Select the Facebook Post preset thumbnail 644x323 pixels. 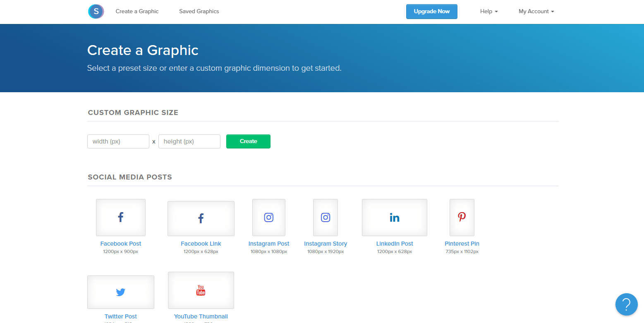(121, 218)
